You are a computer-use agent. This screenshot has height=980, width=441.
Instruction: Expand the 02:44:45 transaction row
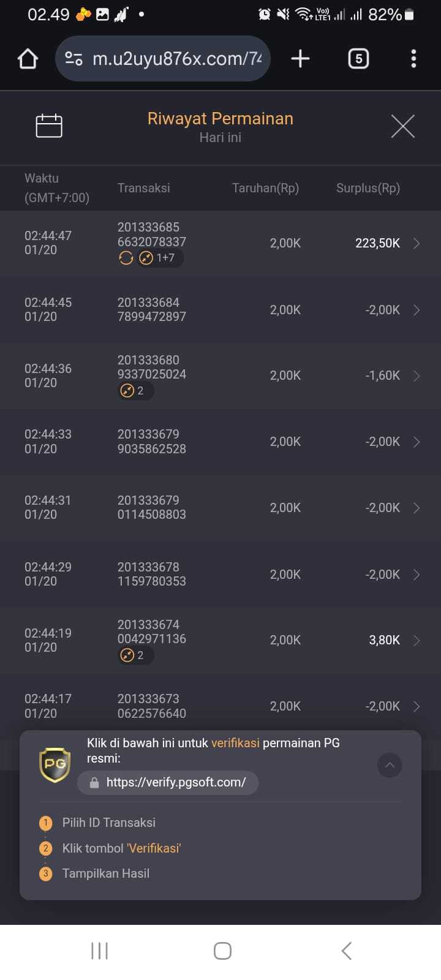[417, 310]
